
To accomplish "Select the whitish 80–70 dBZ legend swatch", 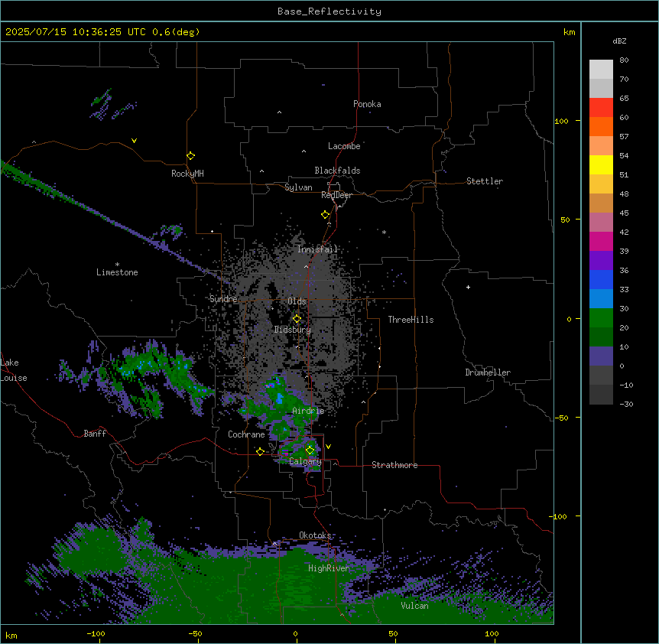I will pyautogui.click(x=601, y=69).
